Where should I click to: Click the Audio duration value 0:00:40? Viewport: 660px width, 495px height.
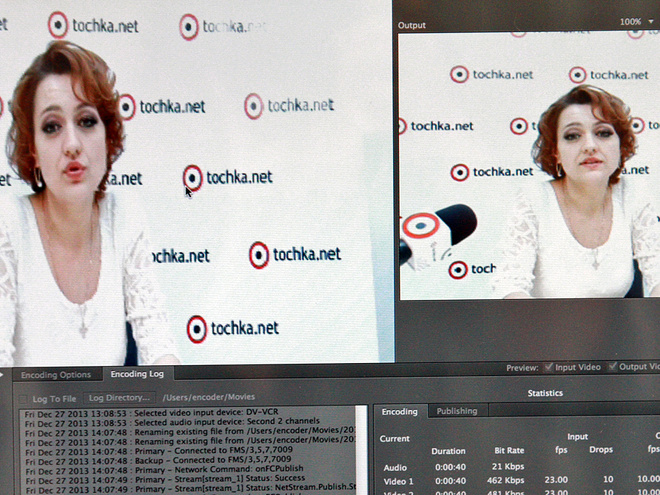(450, 467)
